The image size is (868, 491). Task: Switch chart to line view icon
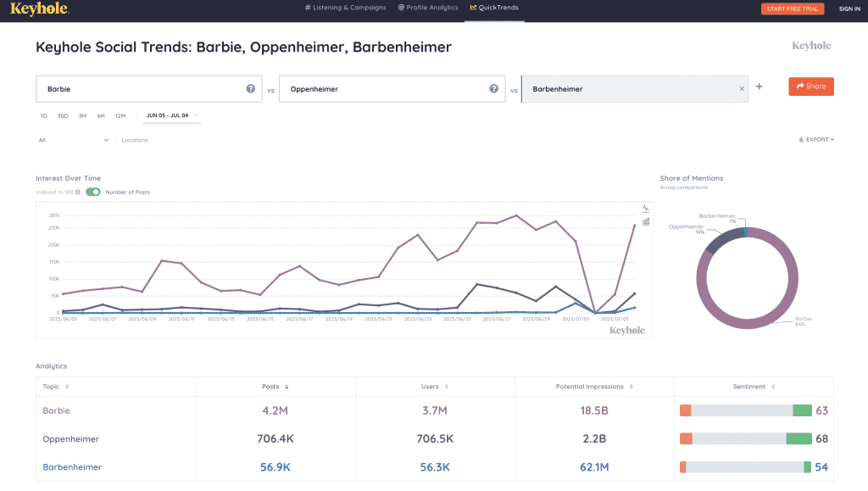coord(646,209)
